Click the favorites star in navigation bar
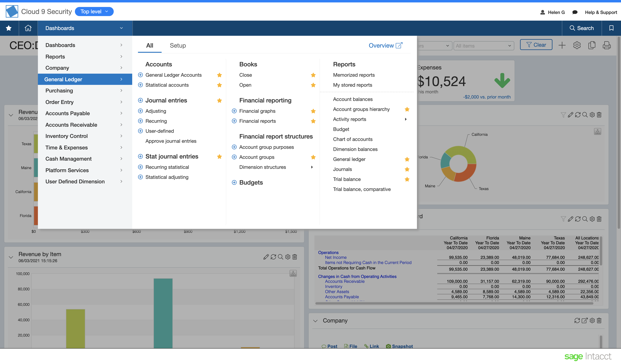Screen dimensions: 621x364 click(x=9, y=28)
